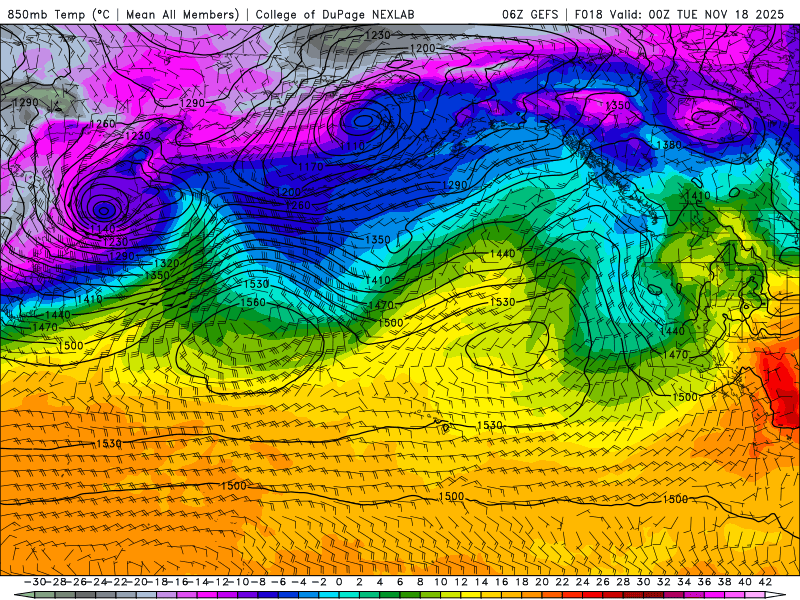Viewport: 800px width, 600px height.
Task: Click 'College of DuPage NEXLAB' header text
Action: tap(335, 14)
